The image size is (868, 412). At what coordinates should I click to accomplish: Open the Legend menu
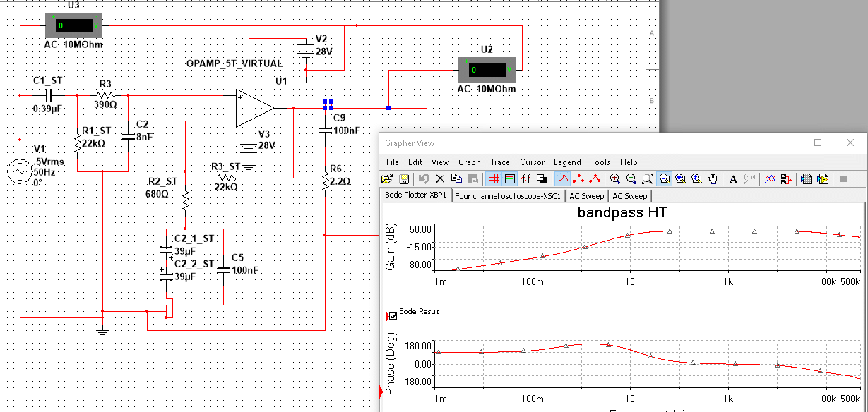pyautogui.click(x=567, y=162)
